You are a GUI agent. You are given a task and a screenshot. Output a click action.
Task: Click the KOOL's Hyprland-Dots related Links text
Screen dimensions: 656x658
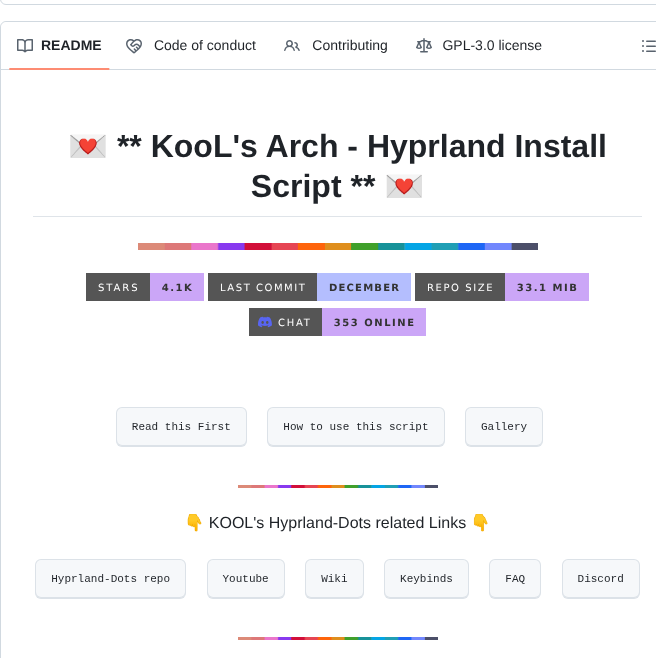point(337,523)
